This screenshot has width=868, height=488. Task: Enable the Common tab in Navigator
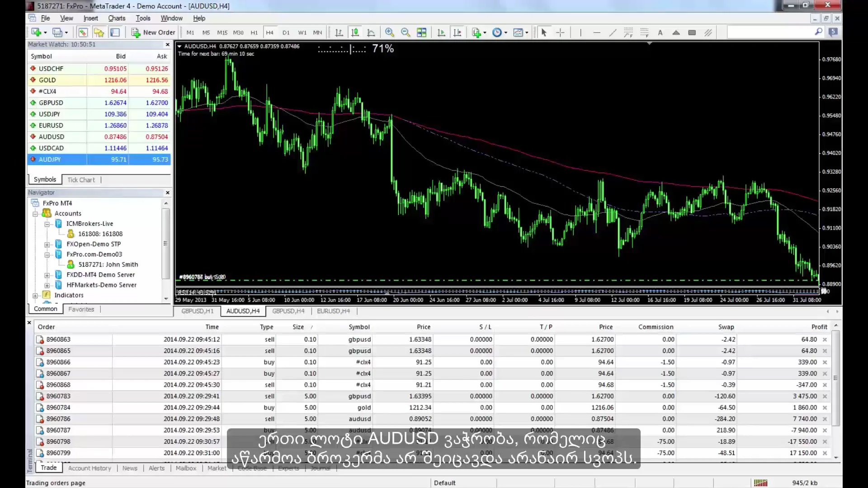click(45, 309)
